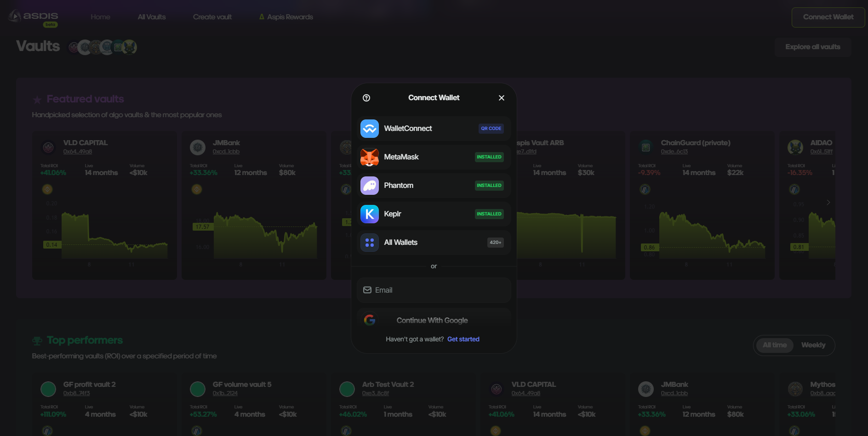
Task: Select the All time filter
Action: (x=775, y=345)
